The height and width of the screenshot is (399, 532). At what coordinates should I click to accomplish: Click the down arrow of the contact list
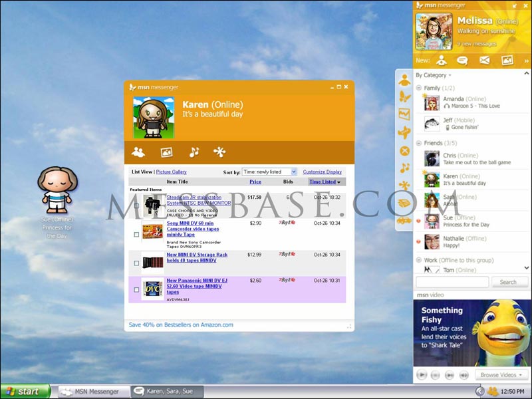pos(526,268)
